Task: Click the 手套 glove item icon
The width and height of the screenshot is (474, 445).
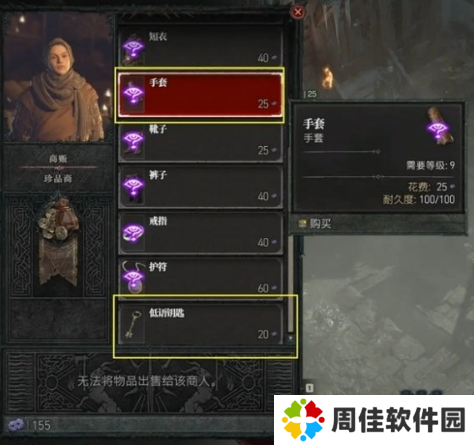Action: point(133,94)
